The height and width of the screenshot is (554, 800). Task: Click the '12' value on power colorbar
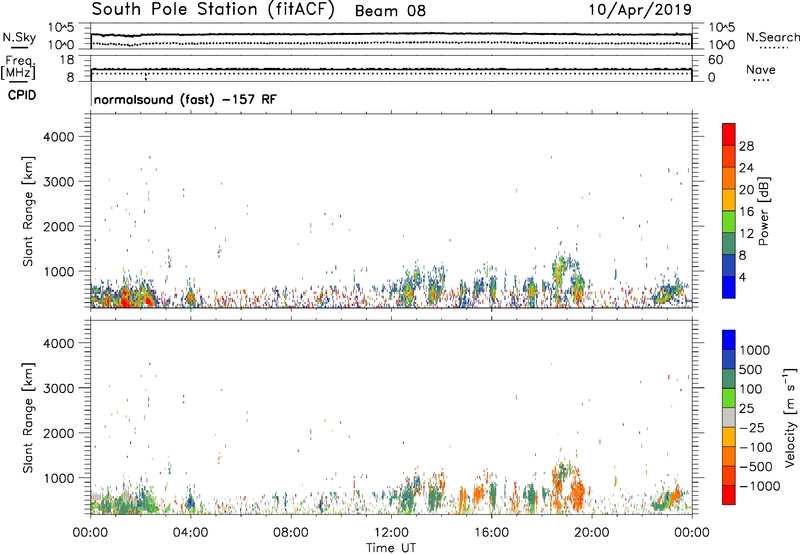(x=746, y=234)
